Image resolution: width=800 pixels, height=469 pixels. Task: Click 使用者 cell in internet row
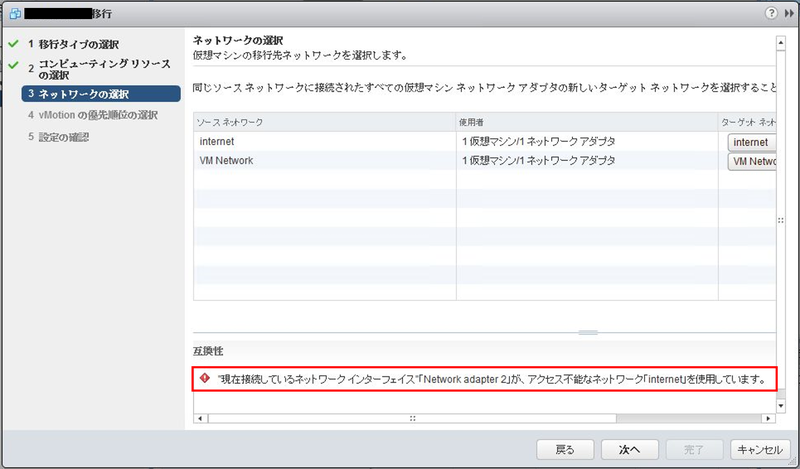pos(587,141)
